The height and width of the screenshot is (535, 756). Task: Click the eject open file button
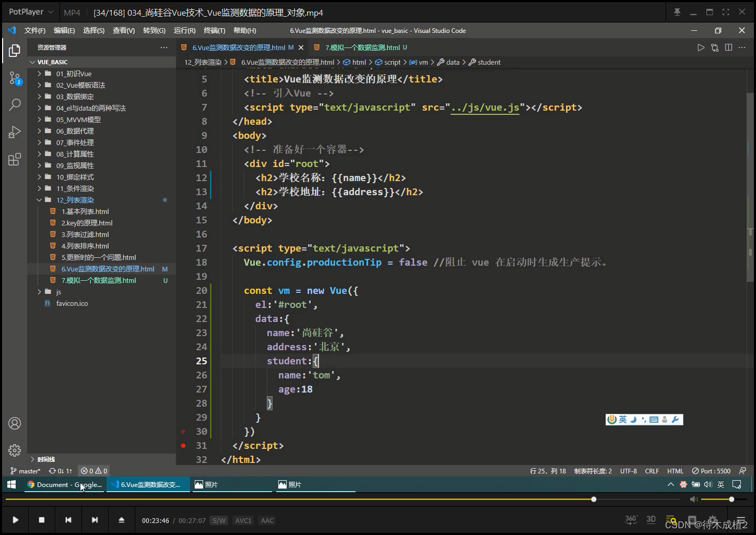point(121,520)
